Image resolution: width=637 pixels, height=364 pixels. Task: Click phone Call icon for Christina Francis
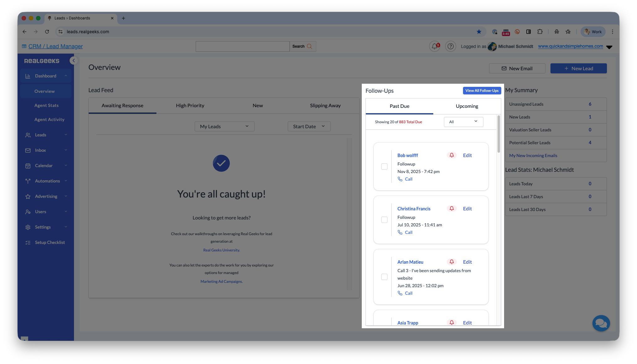[x=400, y=232]
